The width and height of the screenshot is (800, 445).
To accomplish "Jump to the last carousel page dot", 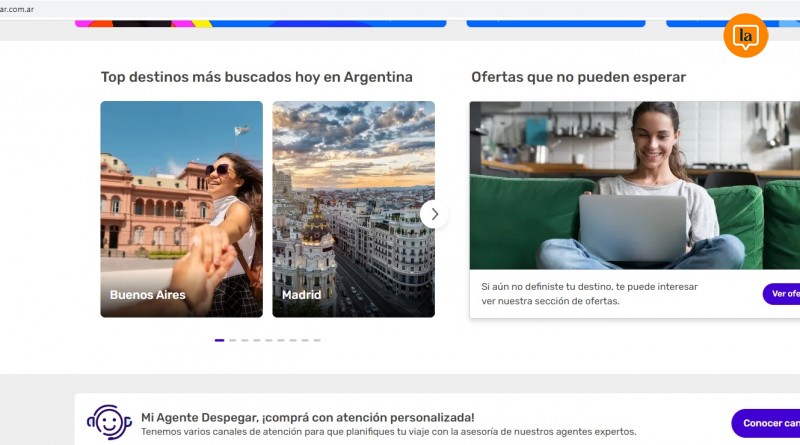I will [317, 340].
